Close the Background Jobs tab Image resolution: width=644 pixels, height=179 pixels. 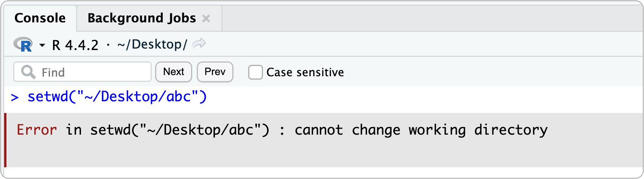pyautogui.click(x=206, y=18)
